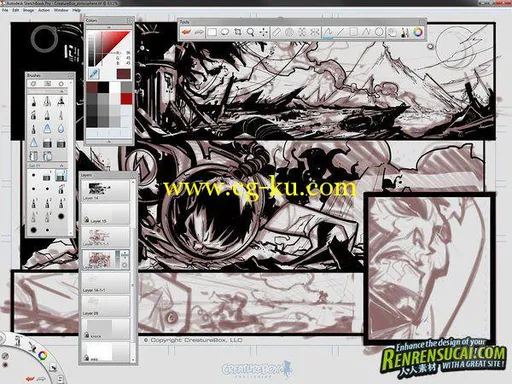The width and height of the screenshot is (512, 384).
Task: Select the Polyline tool
Action: (x=366, y=32)
